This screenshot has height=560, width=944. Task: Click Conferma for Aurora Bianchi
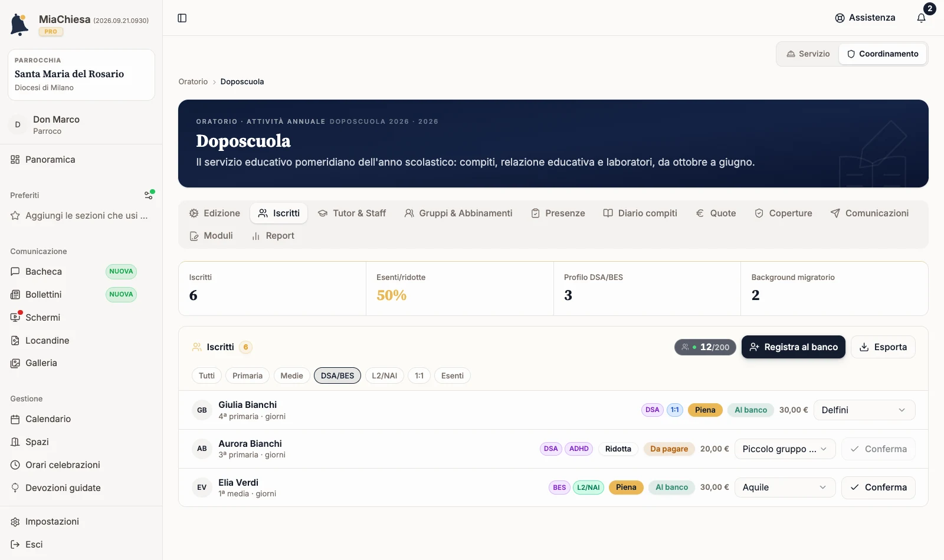point(879,449)
